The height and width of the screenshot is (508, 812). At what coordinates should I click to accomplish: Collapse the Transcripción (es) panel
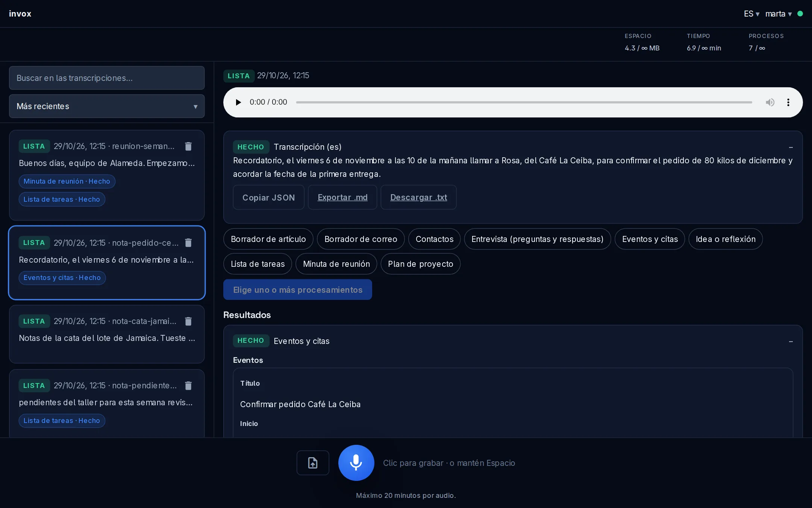(791, 147)
